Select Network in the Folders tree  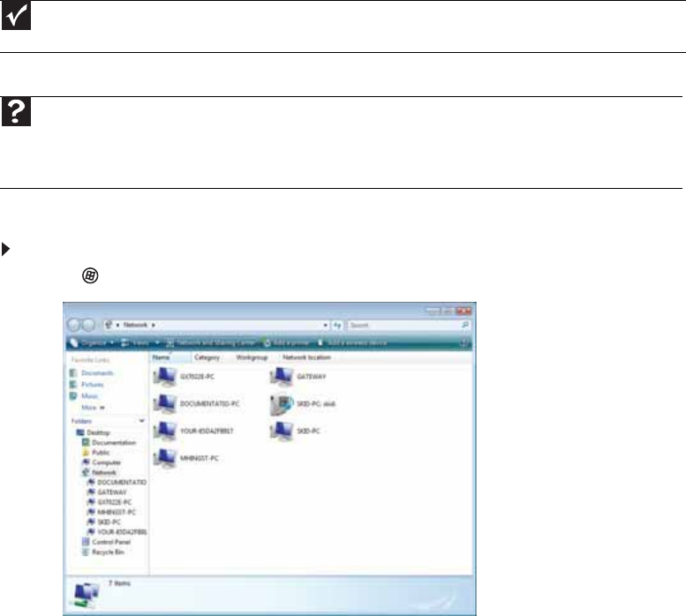click(x=104, y=473)
